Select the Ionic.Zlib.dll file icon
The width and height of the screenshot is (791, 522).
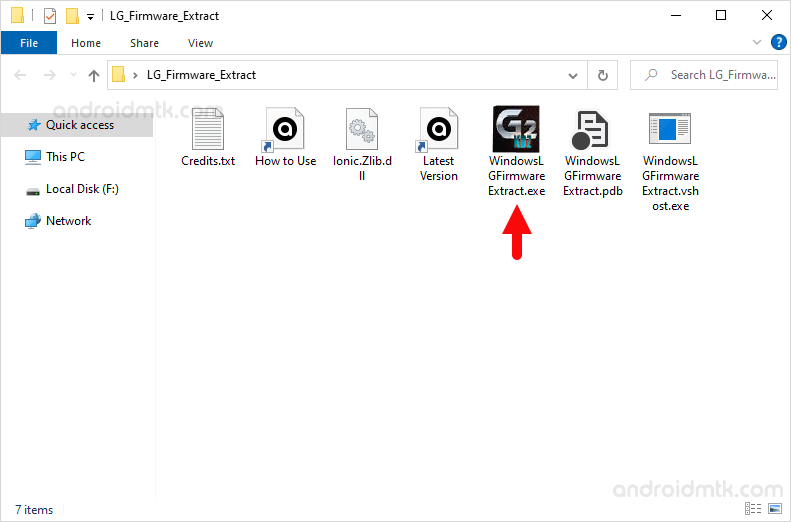coord(362,129)
